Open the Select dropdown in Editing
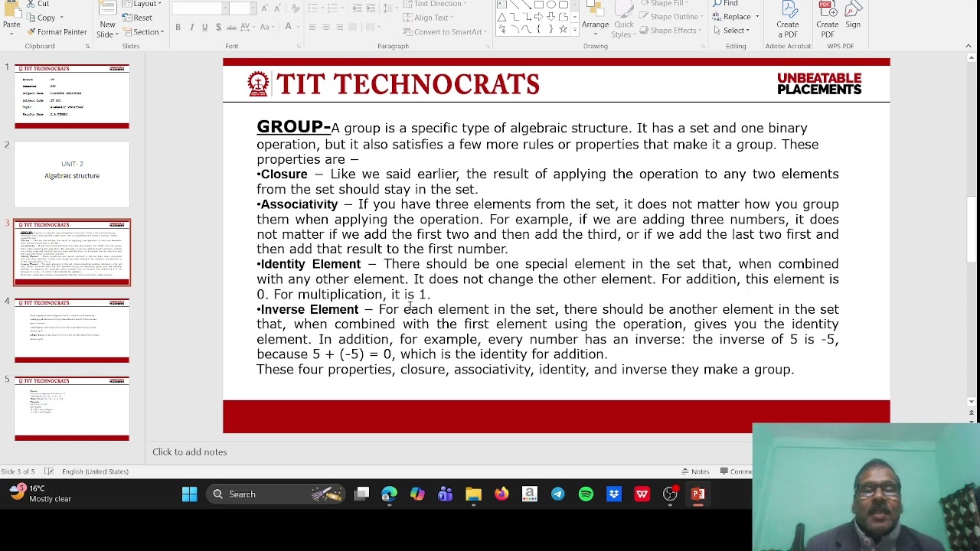The height and width of the screenshot is (551, 980). click(x=731, y=31)
